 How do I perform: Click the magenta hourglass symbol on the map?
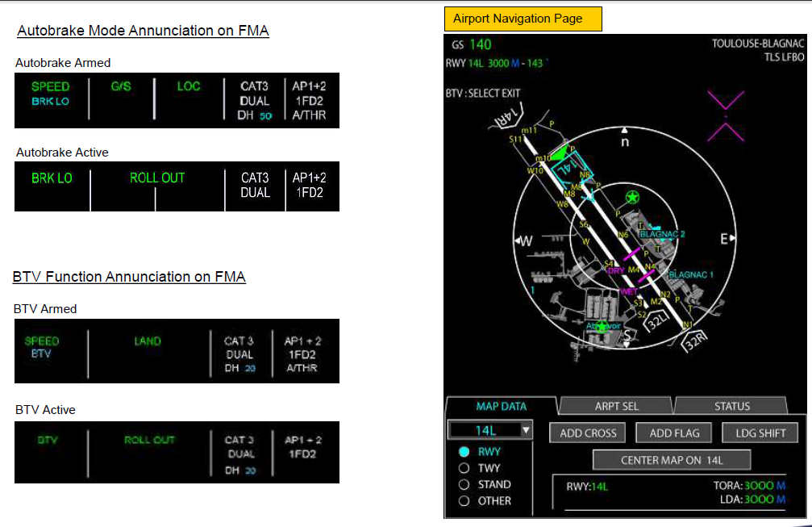point(726,115)
